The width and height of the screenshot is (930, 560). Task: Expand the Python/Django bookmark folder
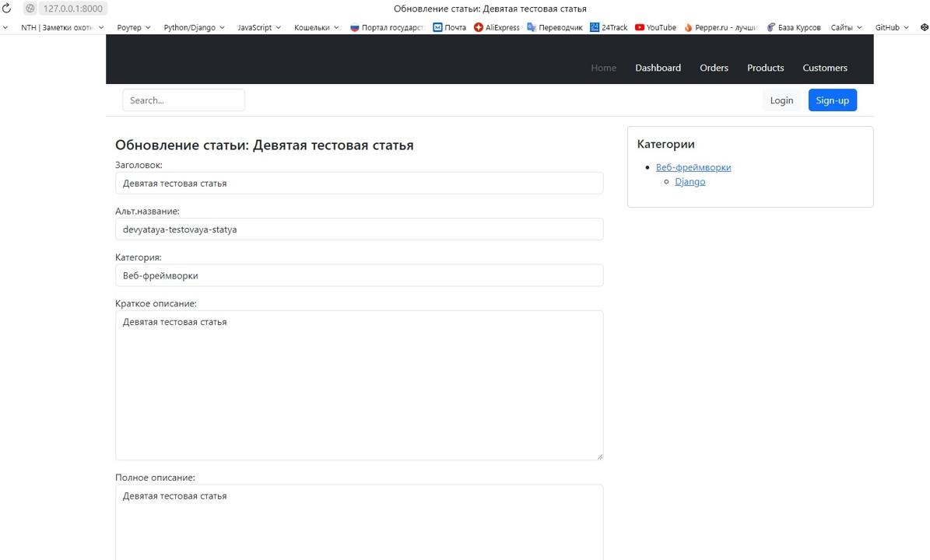[194, 27]
